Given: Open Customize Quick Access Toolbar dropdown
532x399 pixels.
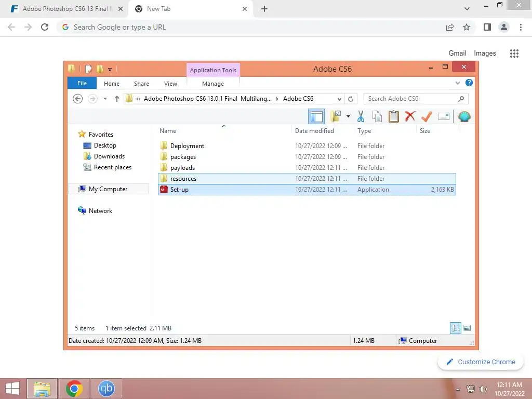Looking at the screenshot, I should click(110, 70).
